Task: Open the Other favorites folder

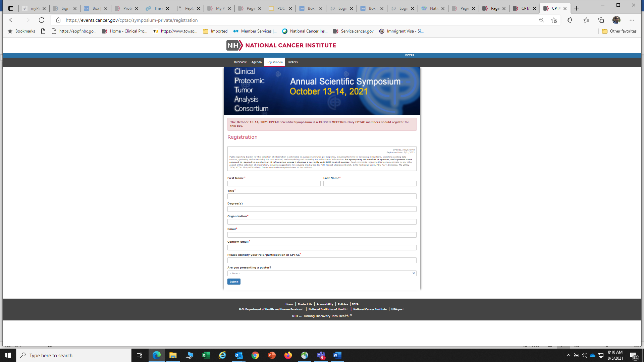Action: [619, 31]
